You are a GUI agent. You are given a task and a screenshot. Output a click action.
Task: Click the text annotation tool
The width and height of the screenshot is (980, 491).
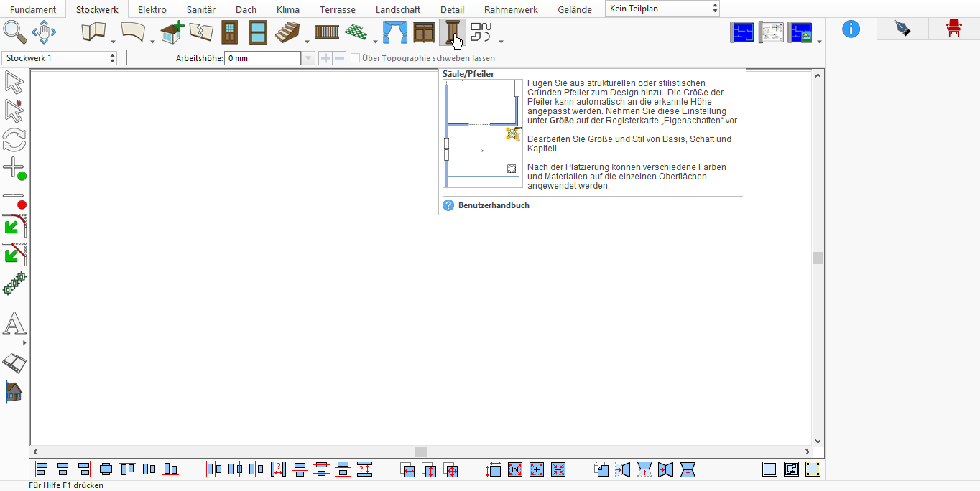tap(14, 324)
